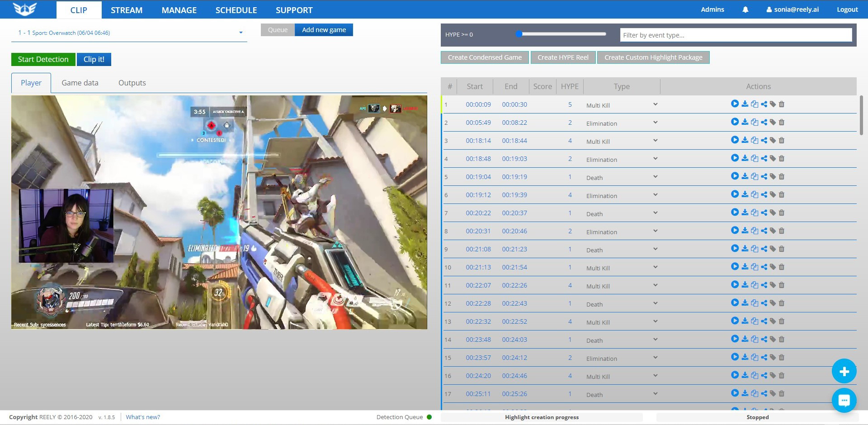Expand type dropdown for row 14 Death

coord(655,340)
